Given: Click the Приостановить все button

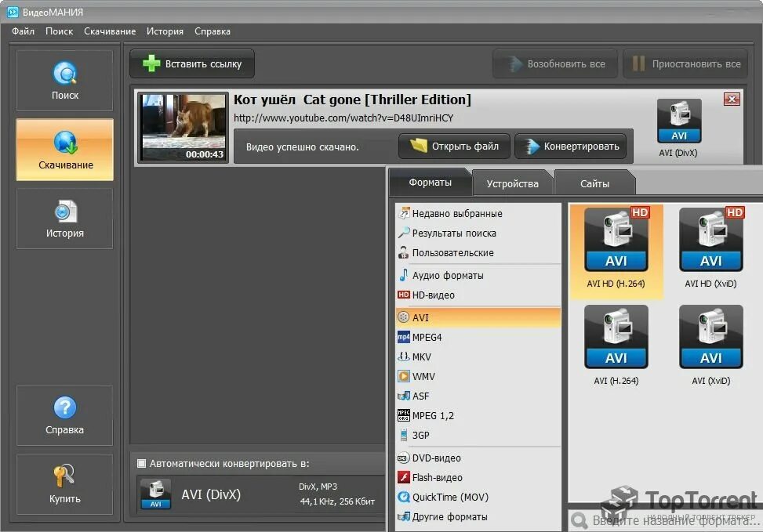Looking at the screenshot, I should pos(685,63).
